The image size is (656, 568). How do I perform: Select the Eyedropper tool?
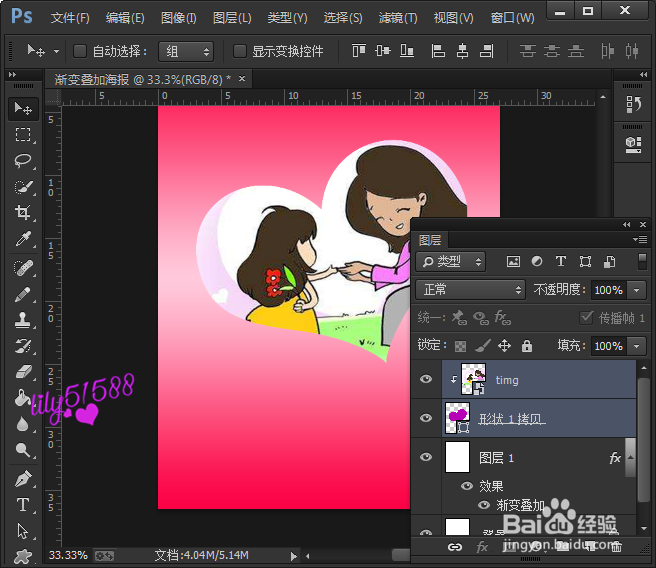point(23,238)
